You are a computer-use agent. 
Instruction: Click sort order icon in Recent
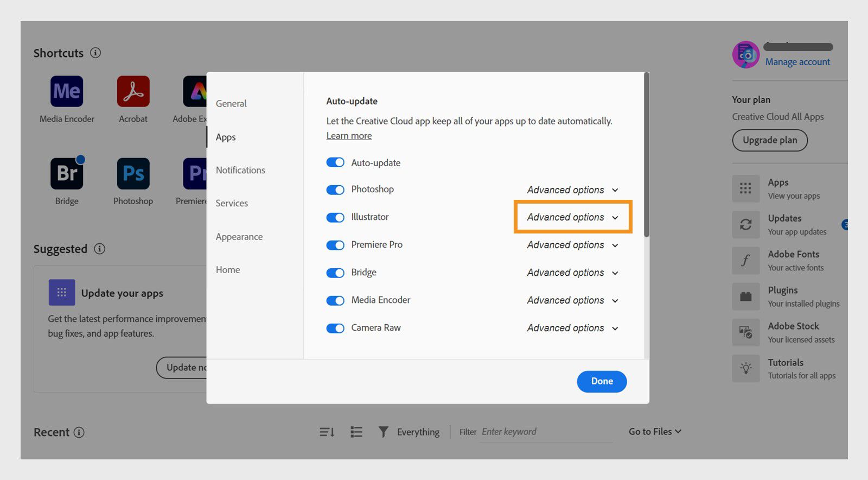click(327, 432)
